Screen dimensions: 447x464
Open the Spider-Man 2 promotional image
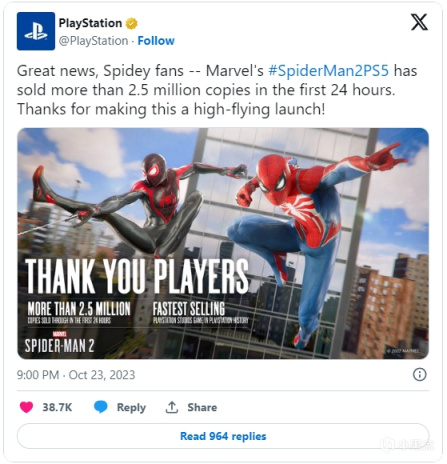click(223, 243)
